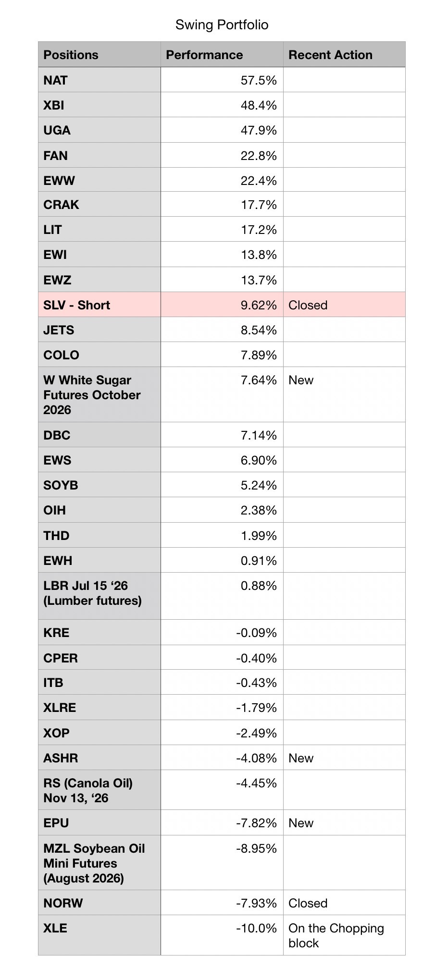Click the On the Chopping block cell

(x=344, y=935)
